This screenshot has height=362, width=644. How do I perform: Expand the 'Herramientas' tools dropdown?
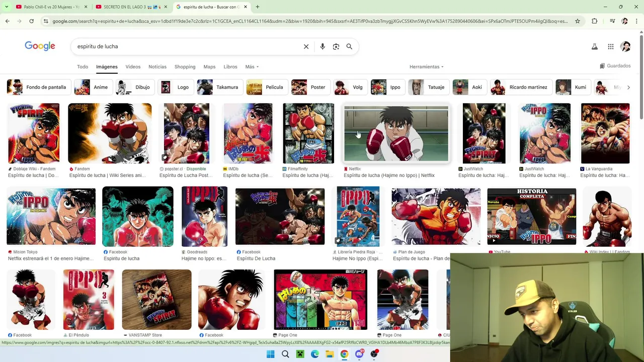427,67
